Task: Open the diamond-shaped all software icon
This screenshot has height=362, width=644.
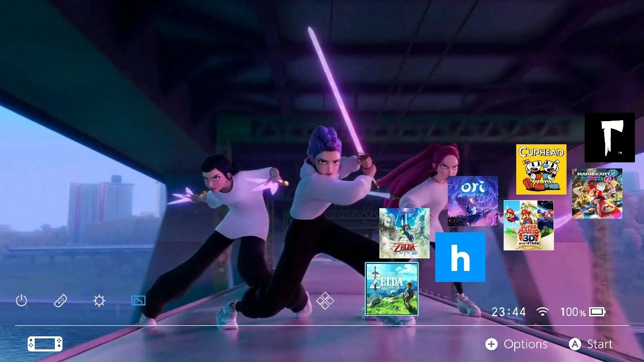Action: 325,301
